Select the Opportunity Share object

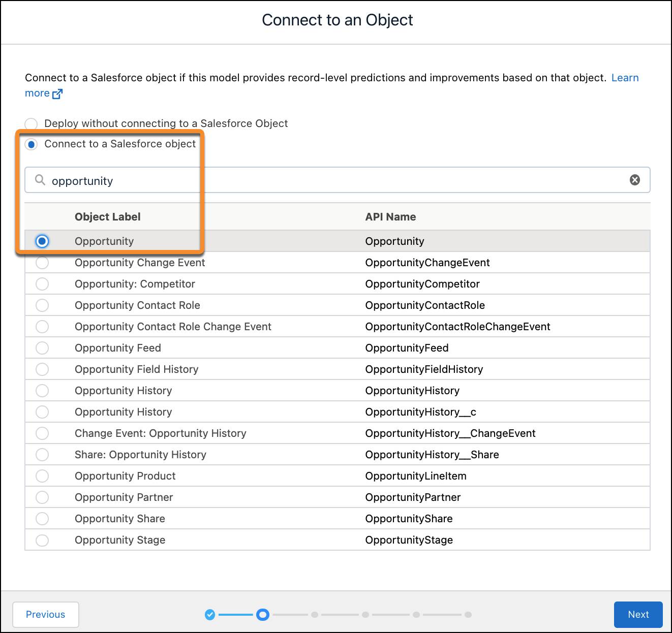[42, 518]
